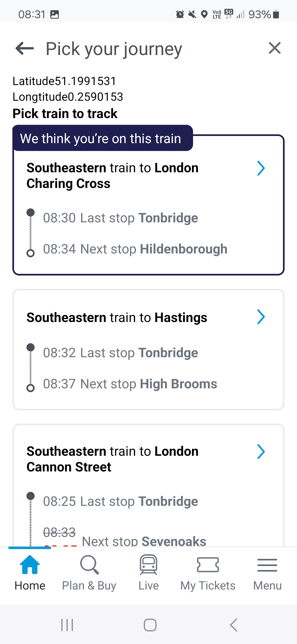Tap the Android home navigation button
This screenshot has width=297, height=644.
[x=150, y=625]
